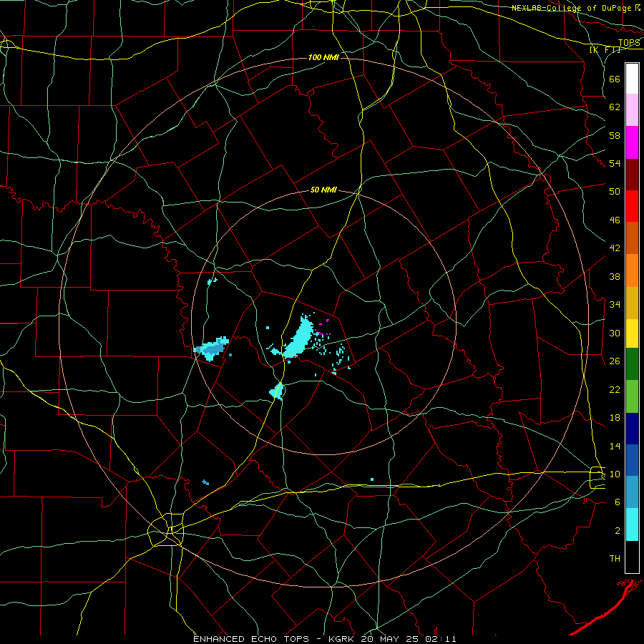Click the white 66 kft legend swatch
The width and height of the screenshot is (644, 644).
(632, 79)
